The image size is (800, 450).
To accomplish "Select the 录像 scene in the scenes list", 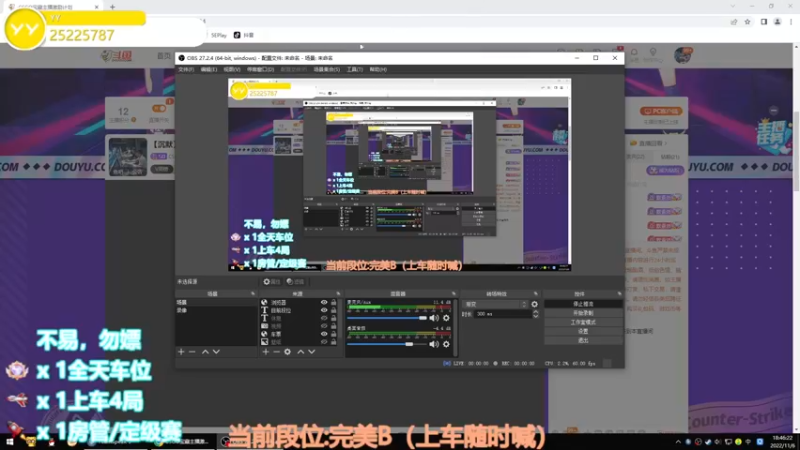I will coord(216,310).
